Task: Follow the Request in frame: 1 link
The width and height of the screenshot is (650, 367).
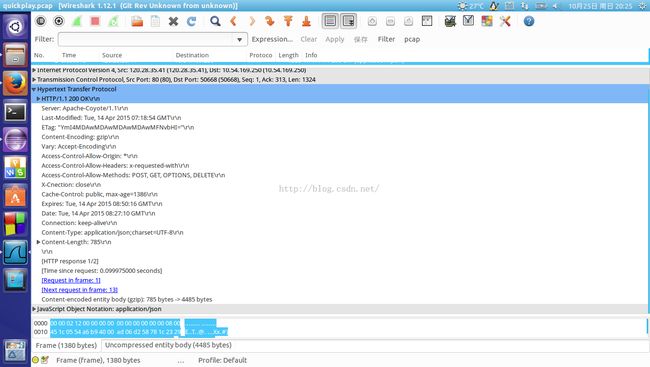Action: coord(71,280)
